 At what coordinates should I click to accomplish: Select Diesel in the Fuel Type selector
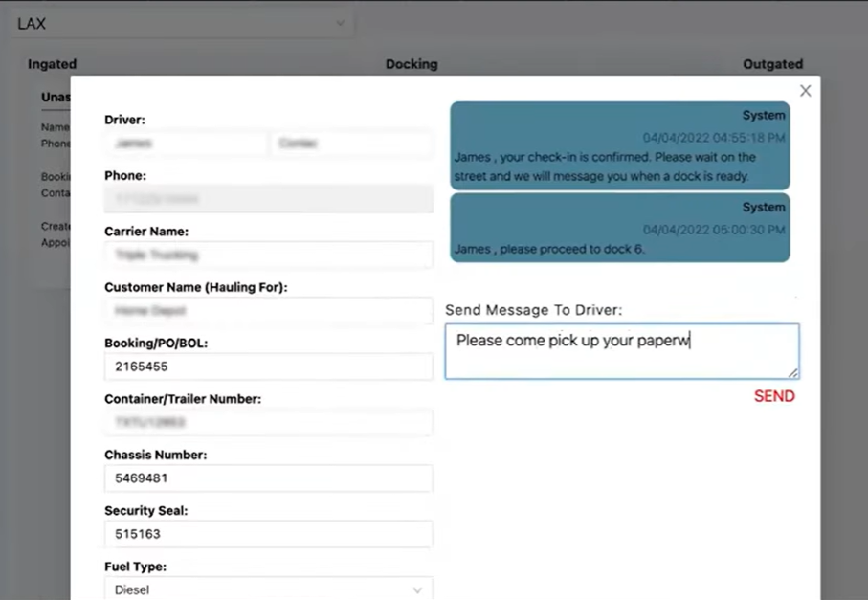pyautogui.click(x=268, y=589)
